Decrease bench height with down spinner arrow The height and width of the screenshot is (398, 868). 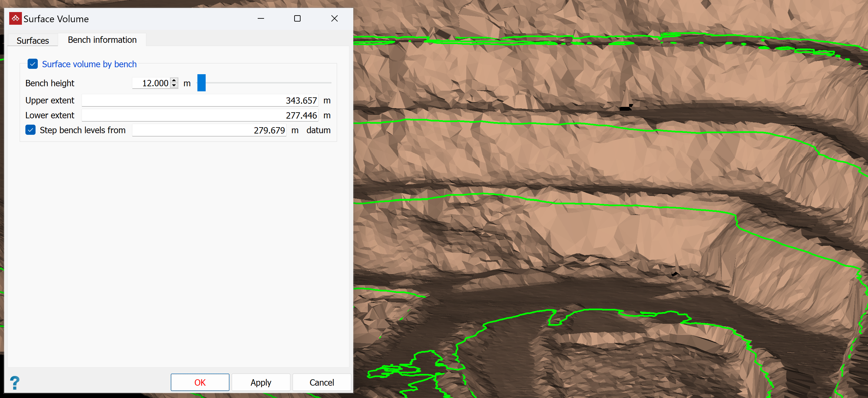click(x=174, y=86)
